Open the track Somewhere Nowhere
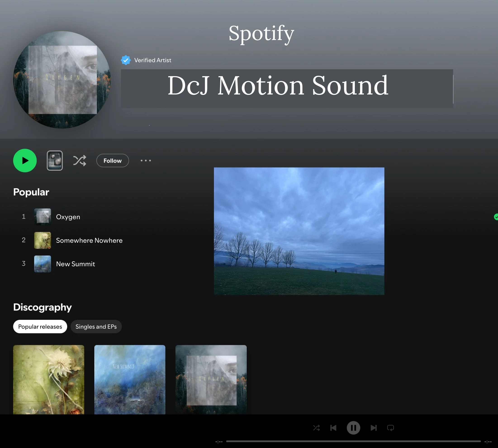498x448 pixels. coord(89,240)
